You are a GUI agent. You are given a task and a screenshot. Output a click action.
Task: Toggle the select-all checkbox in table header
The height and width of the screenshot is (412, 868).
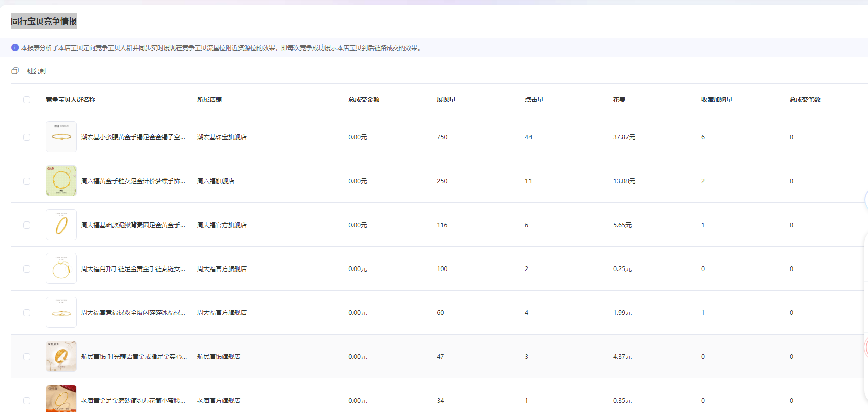pyautogui.click(x=27, y=100)
